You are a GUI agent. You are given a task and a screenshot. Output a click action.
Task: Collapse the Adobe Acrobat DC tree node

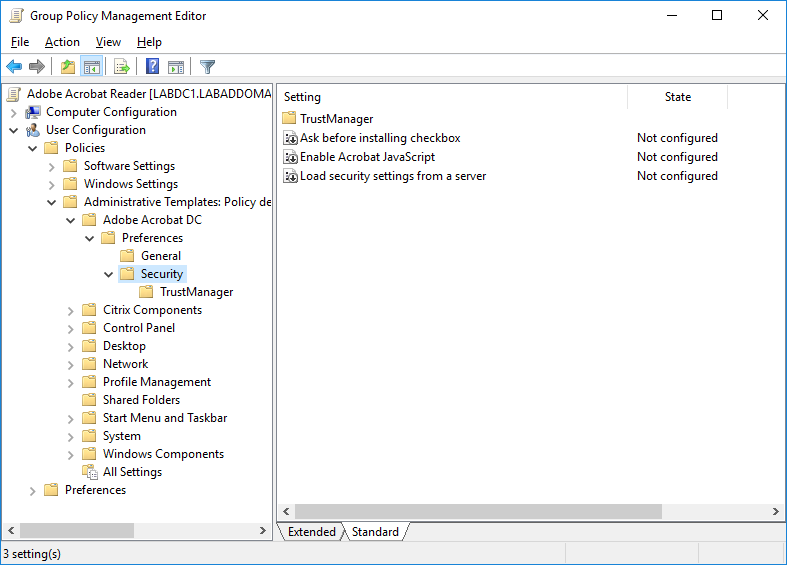(x=71, y=220)
